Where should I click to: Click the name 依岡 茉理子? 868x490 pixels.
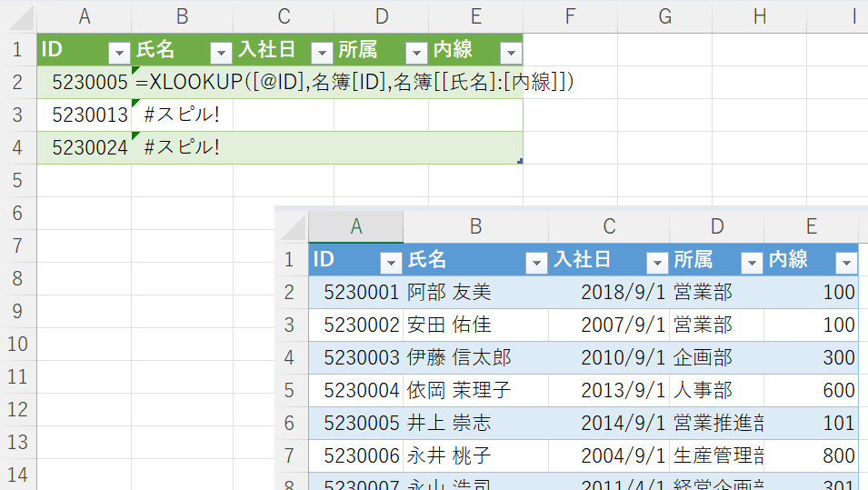tap(459, 390)
